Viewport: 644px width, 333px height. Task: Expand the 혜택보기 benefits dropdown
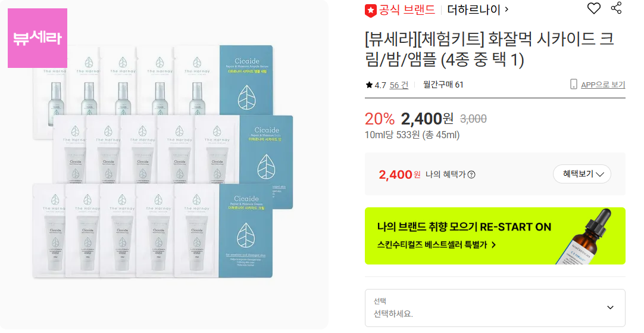(x=582, y=175)
